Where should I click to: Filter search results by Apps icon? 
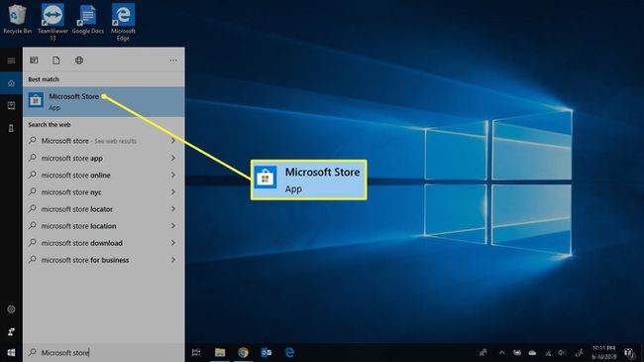coord(34,60)
